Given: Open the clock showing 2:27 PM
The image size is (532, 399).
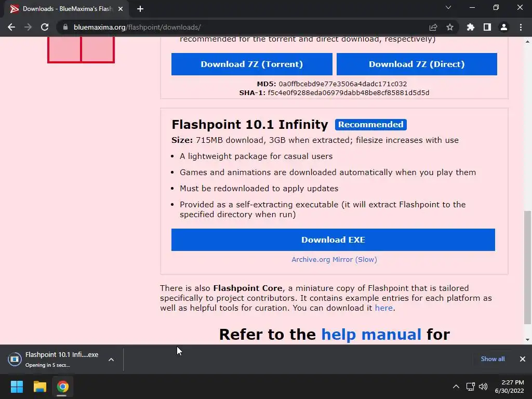Looking at the screenshot, I should click(x=509, y=387).
